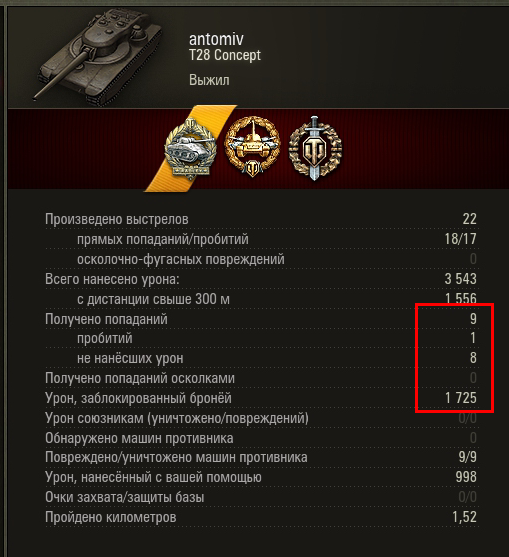
Task: Click the Повреждено/уничтожено value 9/9
Action: tap(467, 457)
